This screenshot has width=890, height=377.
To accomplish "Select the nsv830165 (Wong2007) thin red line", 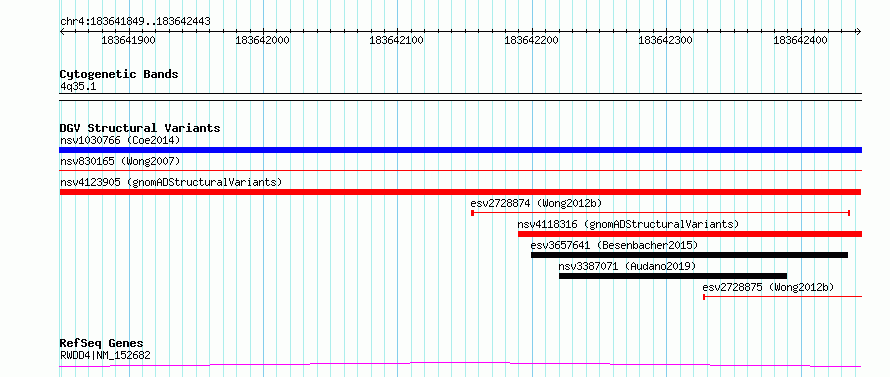I will [460, 170].
